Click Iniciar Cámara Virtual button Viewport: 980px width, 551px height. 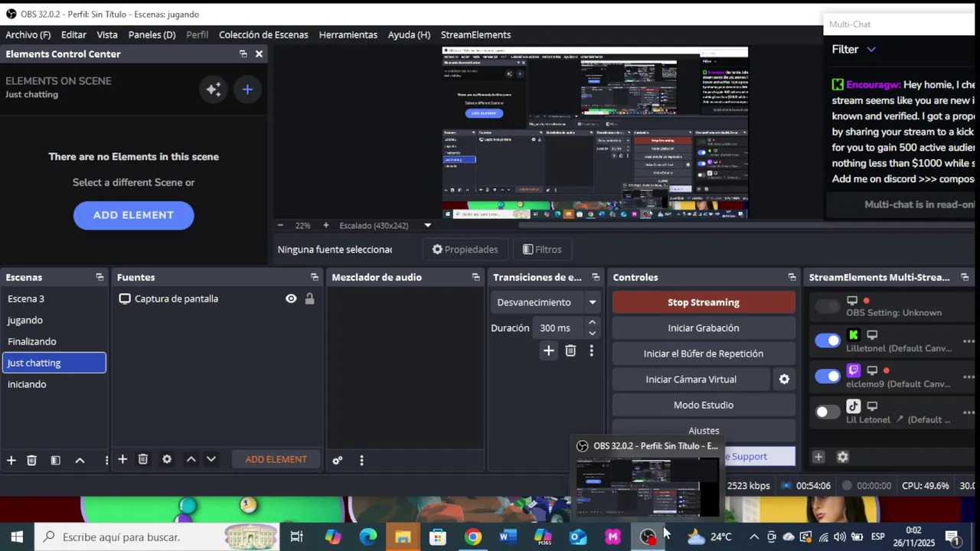click(691, 380)
